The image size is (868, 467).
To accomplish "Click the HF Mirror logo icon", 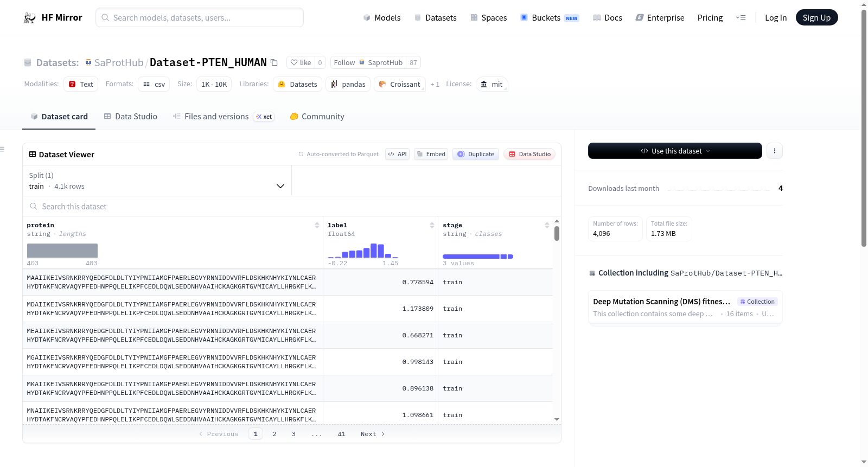I will click(x=30, y=18).
